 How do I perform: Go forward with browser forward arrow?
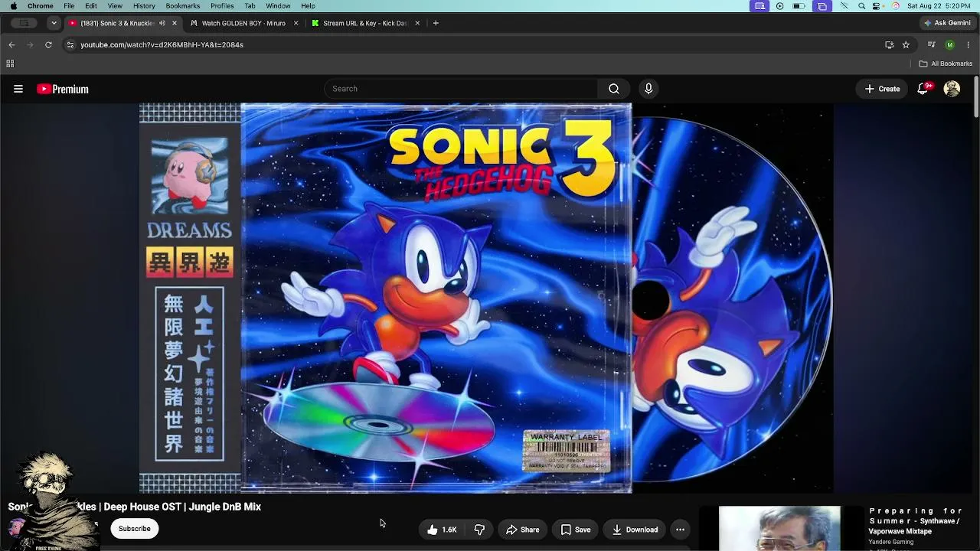30,44
